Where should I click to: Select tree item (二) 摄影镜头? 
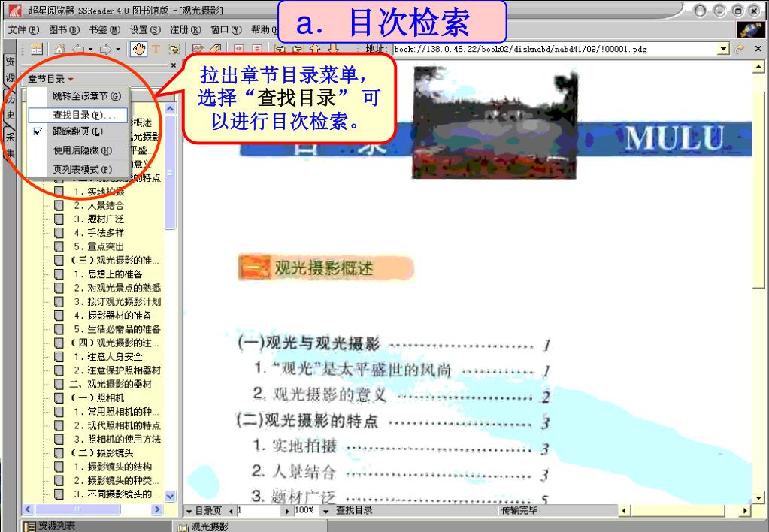(102, 452)
